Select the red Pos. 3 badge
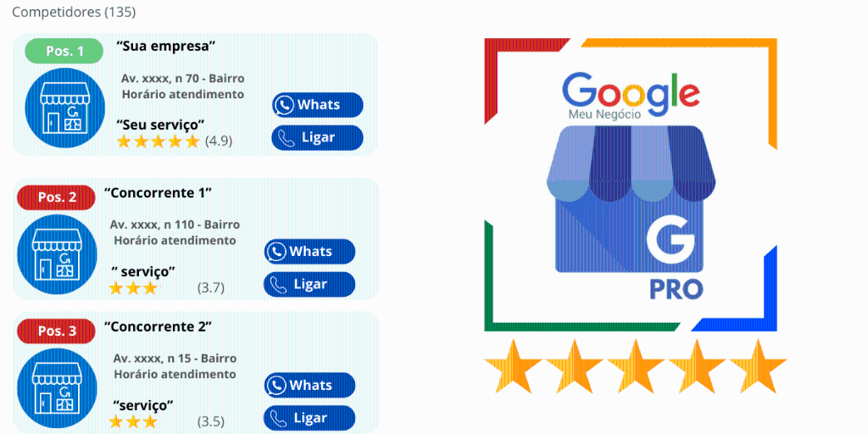The height and width of the screenshot is (434, 868). 56,331
